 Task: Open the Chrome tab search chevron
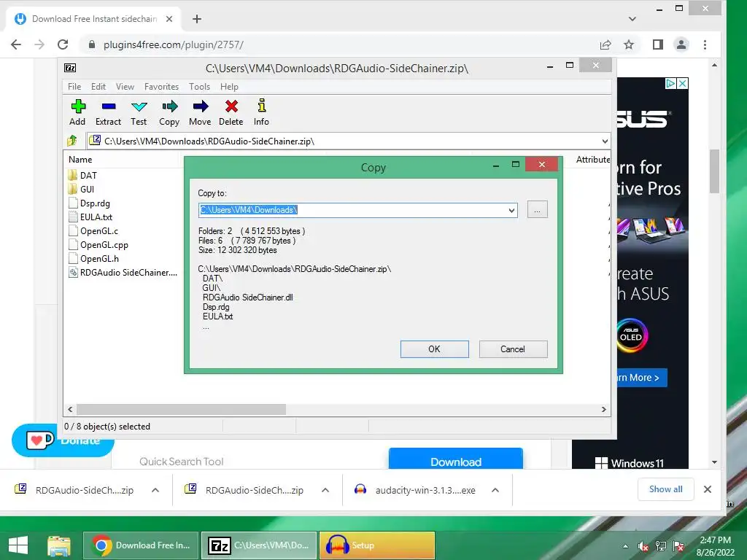coord(632,19)
